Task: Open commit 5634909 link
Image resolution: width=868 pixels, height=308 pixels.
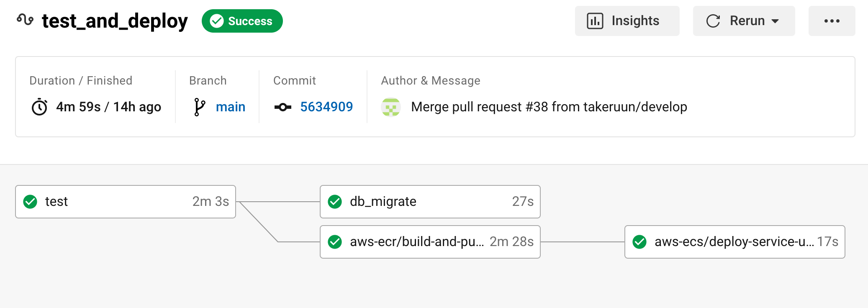Action: coord(326,107)
